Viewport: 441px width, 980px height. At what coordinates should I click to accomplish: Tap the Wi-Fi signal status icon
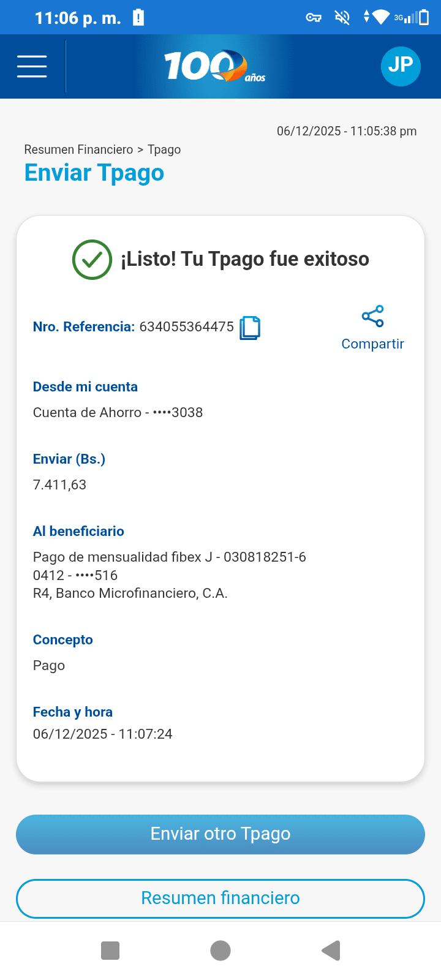[x=380, y=17]
